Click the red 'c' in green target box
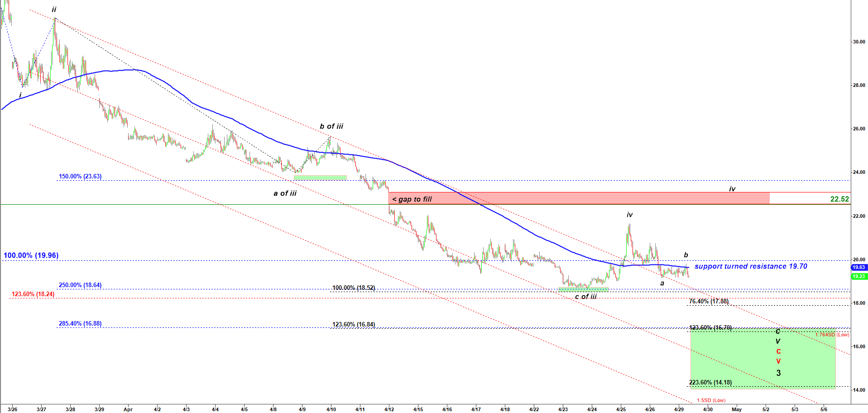This screenshot has width=868, height=413. click(778, 351)
